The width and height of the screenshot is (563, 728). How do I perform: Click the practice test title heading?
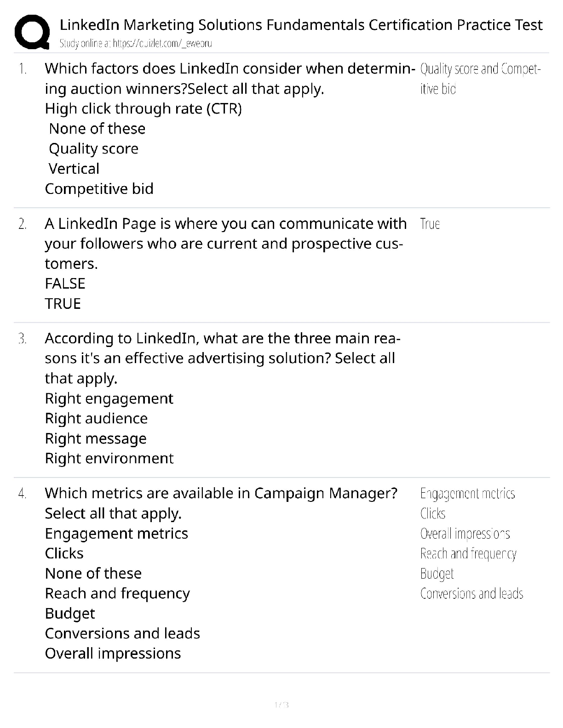[301, 24]
